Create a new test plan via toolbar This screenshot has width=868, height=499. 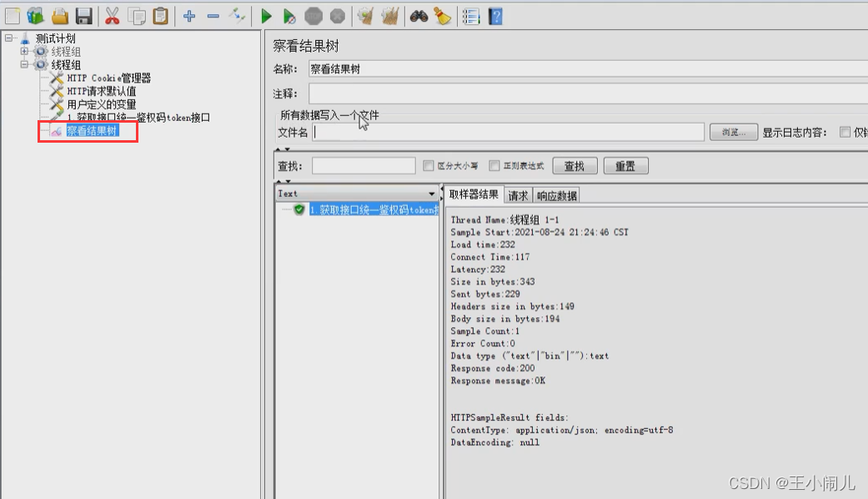pyautogui.click(x=13, y=16)
